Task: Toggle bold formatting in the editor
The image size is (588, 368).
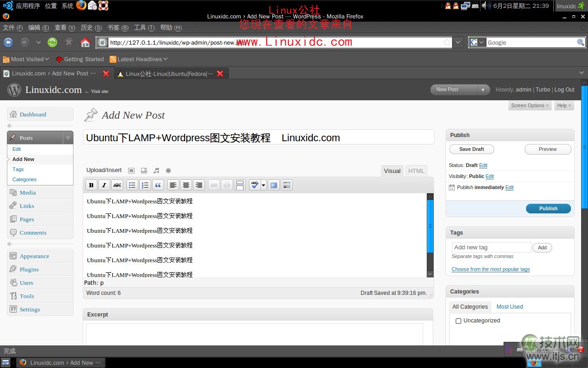Action: click(91, 185)
